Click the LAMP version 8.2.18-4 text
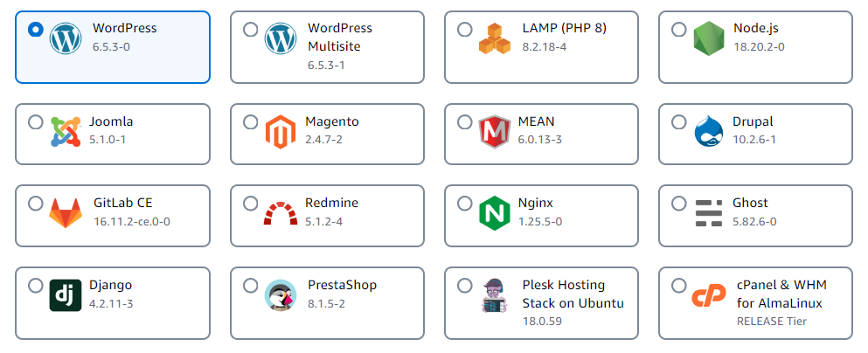The width and height of the screenshot is (868, 353). point(545,46)
